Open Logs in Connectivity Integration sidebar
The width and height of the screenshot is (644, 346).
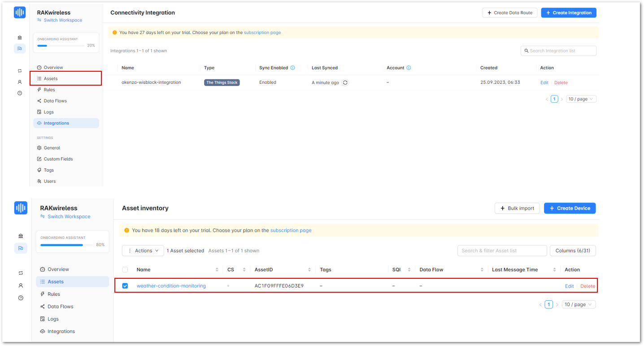(66, 112)
